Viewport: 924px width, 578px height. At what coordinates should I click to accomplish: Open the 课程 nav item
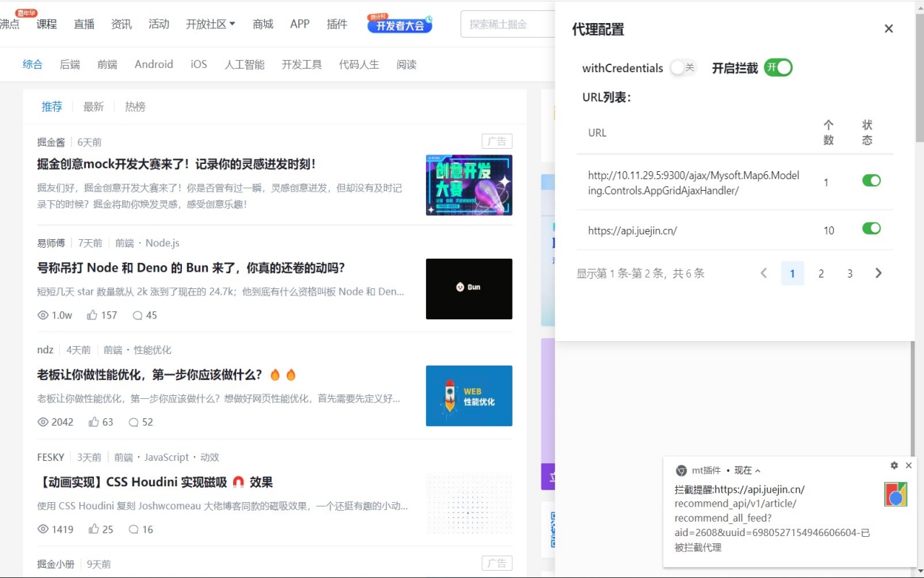(47, 24)
